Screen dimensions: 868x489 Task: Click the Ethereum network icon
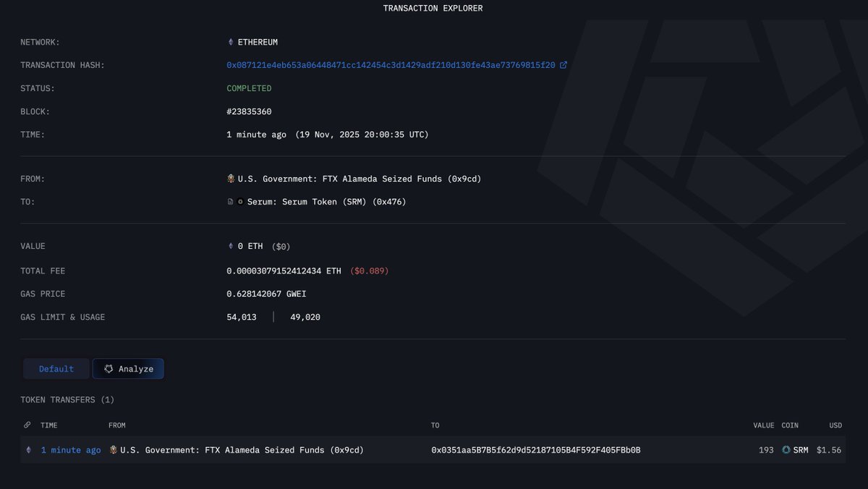click(230, 41)
